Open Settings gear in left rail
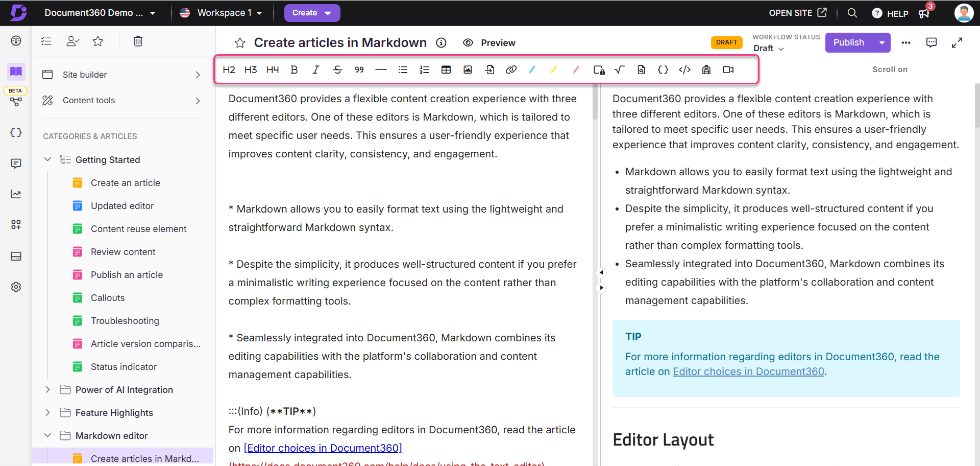The image size is (980, 466). (16, 287)
